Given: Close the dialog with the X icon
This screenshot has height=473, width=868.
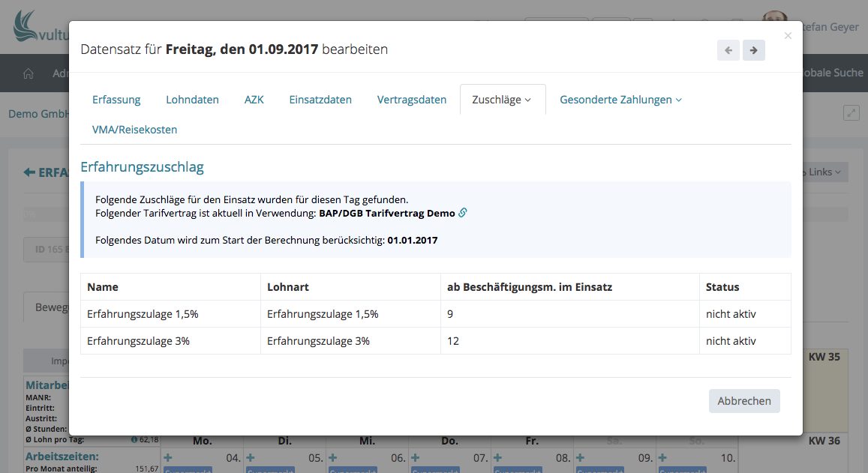Looking at the screenshot, I should [x=787, y=35].
